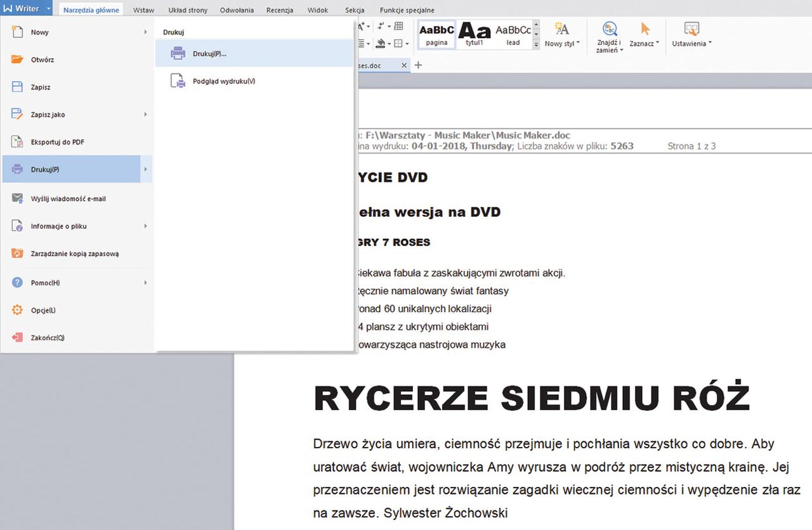Select Zakończ(Q) to quit
Screen dimensions: 812x530
click(x=77, y=337)
